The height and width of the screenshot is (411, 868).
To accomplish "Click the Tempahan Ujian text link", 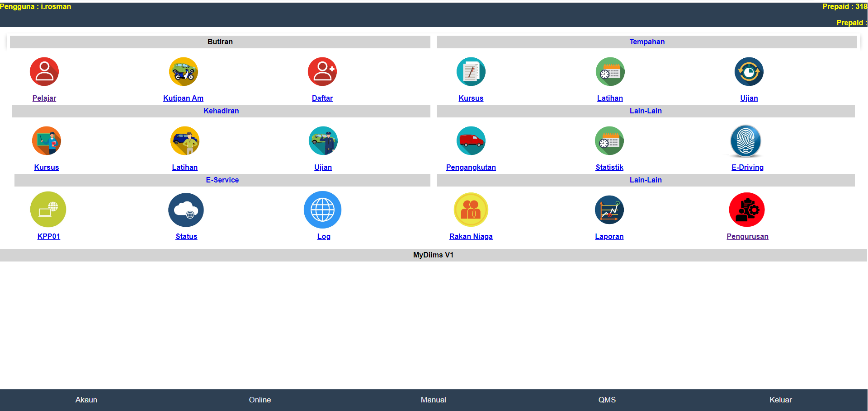I will (749, 98).
